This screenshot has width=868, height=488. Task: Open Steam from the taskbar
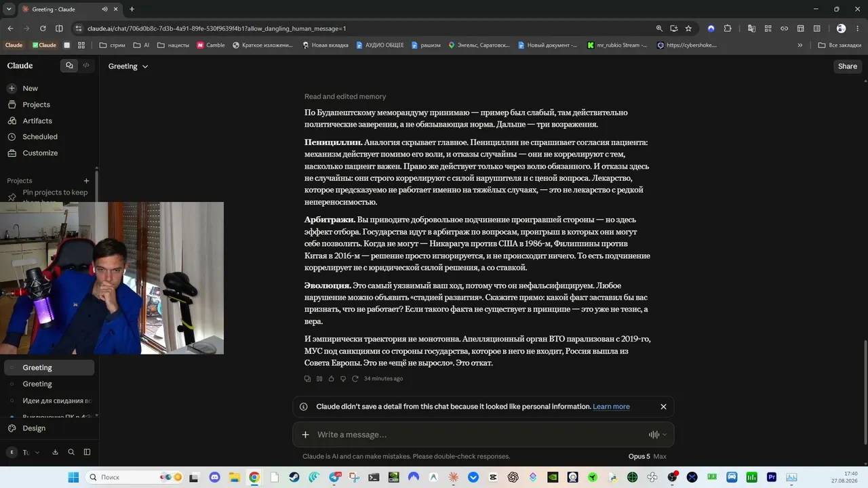pyautogui.click(x=294, y=477)
